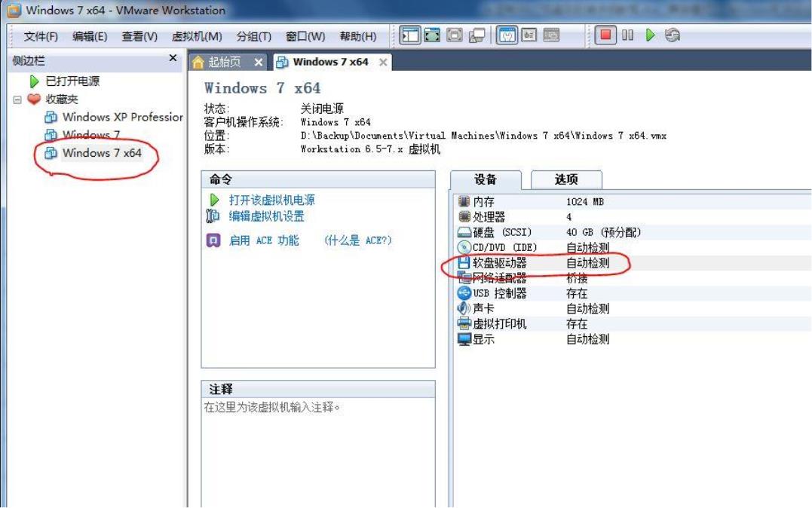Click the green play power-on toolbar button

coord(650,35)
